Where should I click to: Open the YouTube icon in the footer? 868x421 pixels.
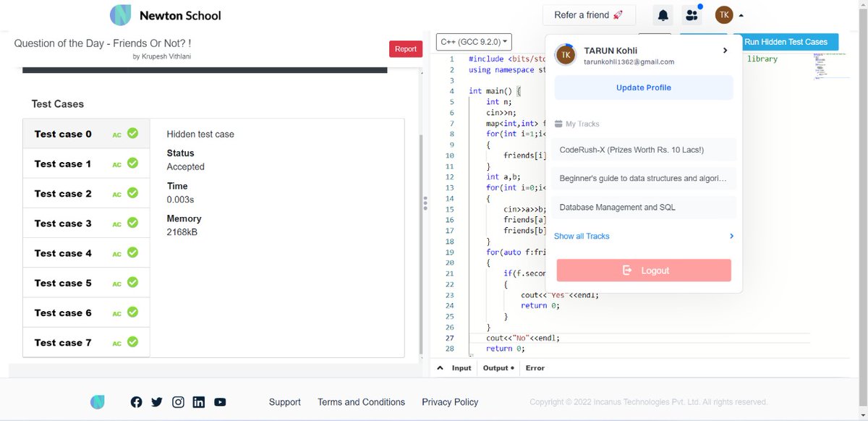[x=220, y=401]
